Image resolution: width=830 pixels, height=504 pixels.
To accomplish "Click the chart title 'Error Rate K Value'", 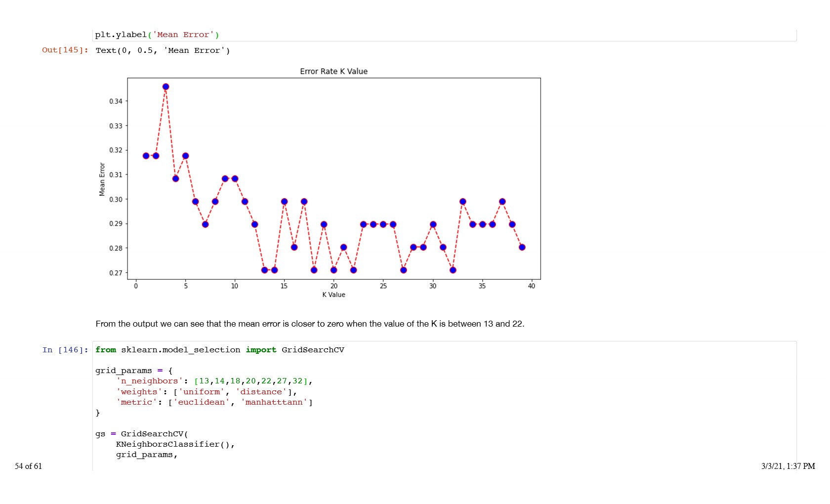I will [333, 71].
